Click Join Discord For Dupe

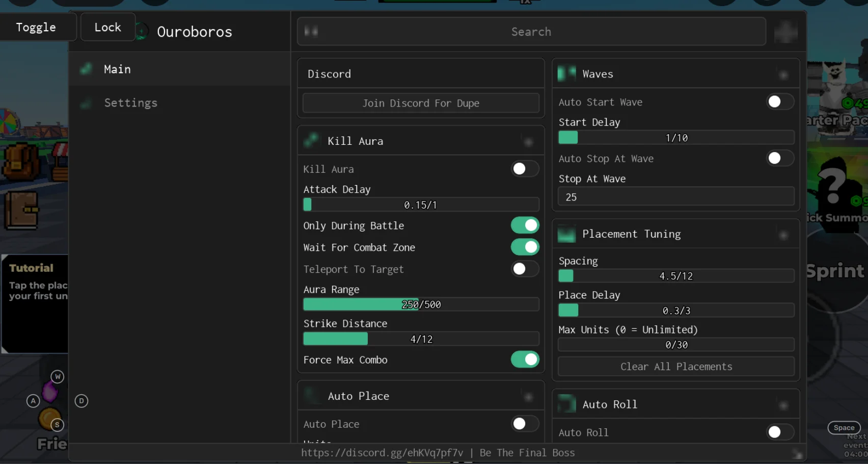coord(421,103)
